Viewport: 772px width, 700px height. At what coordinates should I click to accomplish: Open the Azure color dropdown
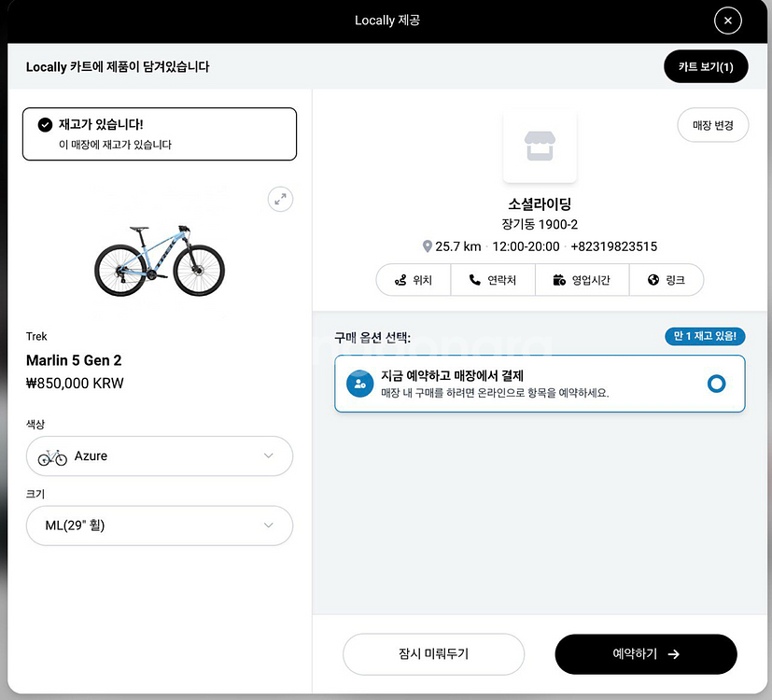coord(160,456)
